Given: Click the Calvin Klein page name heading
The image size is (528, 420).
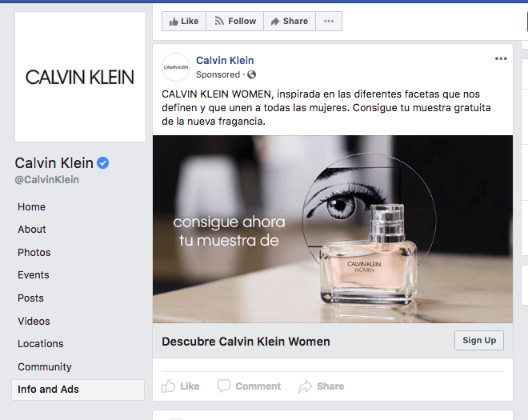Looking at the screenshot, I should [x=54, y=163].
